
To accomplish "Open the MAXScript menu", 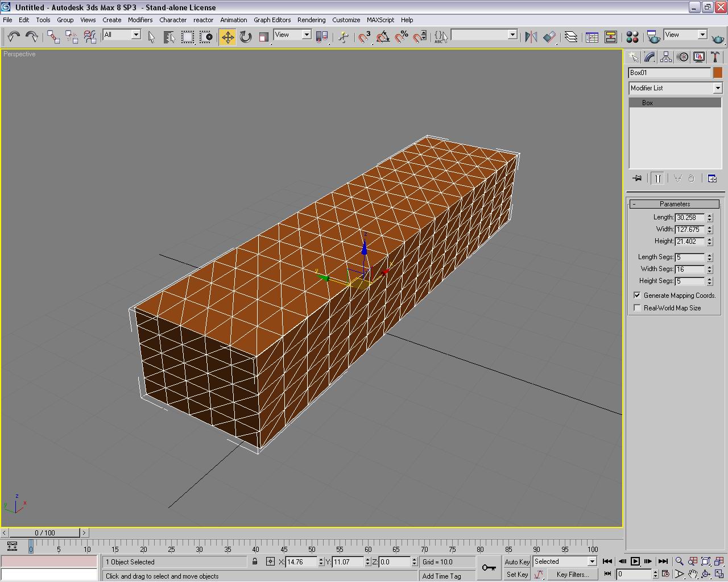I will click(x=380, y=20).
